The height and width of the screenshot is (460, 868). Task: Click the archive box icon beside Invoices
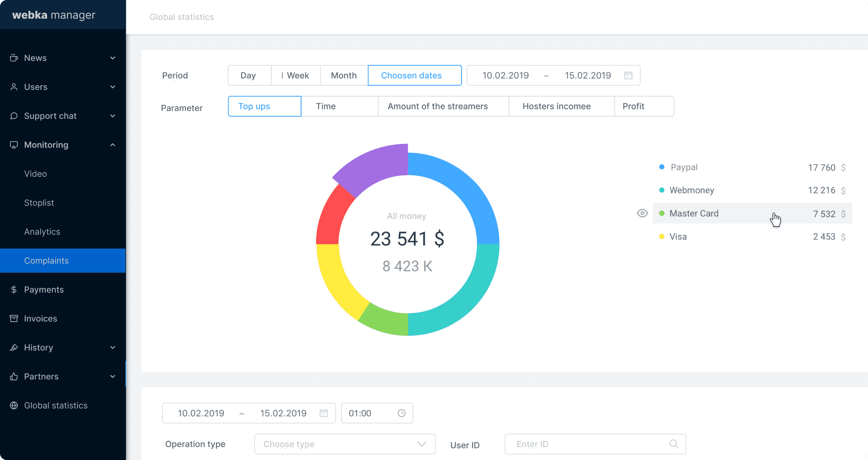[14, 318]
